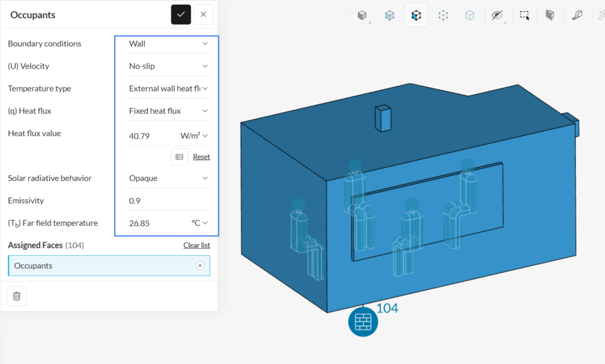605x364 pixels.
Task: Clear list of assigned faces
Action: 196,245
